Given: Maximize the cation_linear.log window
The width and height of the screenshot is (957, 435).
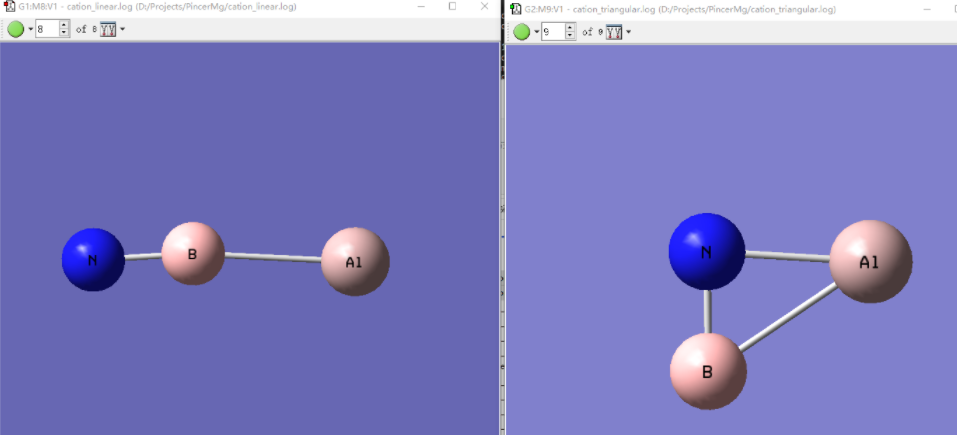Looking at the screenshot, I should [x=452, y=6].
